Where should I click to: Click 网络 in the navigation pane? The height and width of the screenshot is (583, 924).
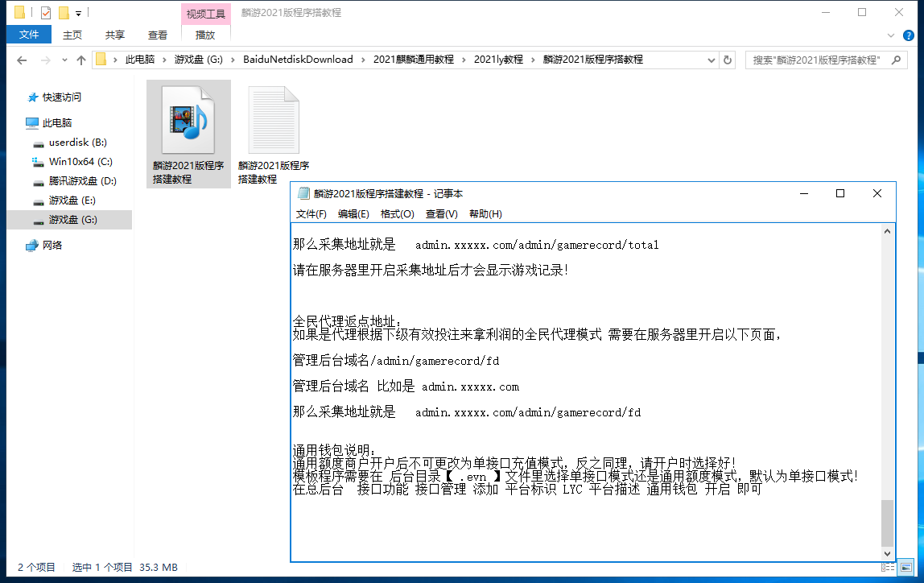(x=52, y=246)
